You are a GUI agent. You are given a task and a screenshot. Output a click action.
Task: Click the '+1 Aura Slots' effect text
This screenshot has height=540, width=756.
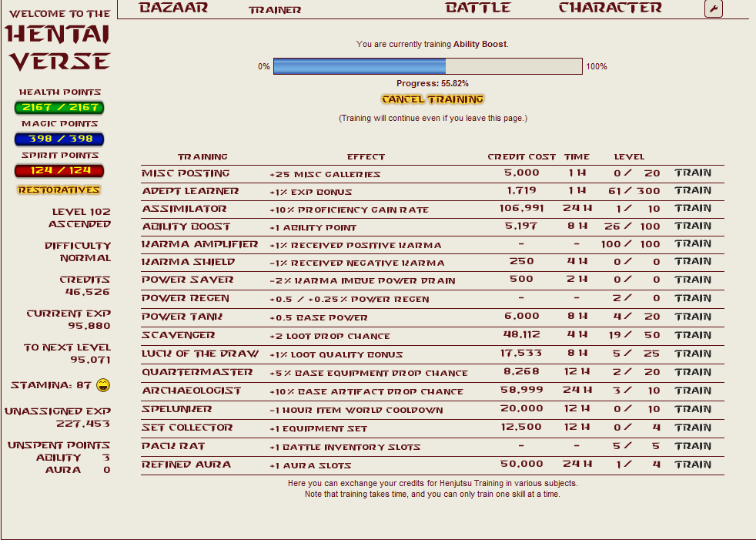(310, 466)
